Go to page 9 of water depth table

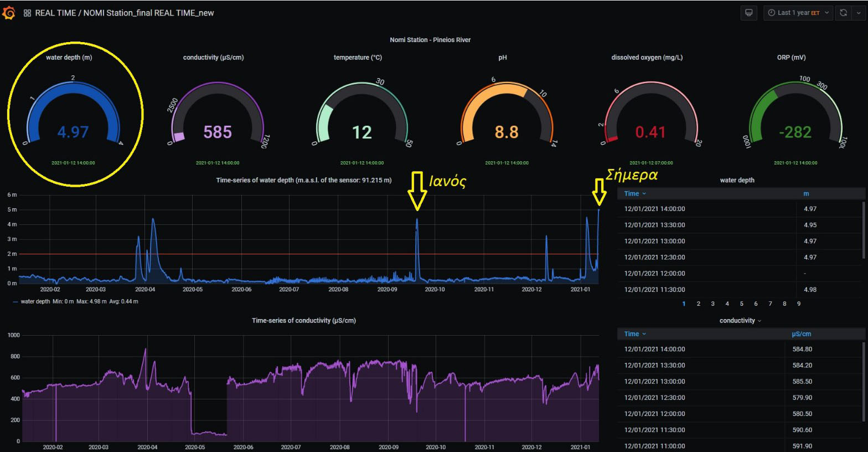(799, 304)
